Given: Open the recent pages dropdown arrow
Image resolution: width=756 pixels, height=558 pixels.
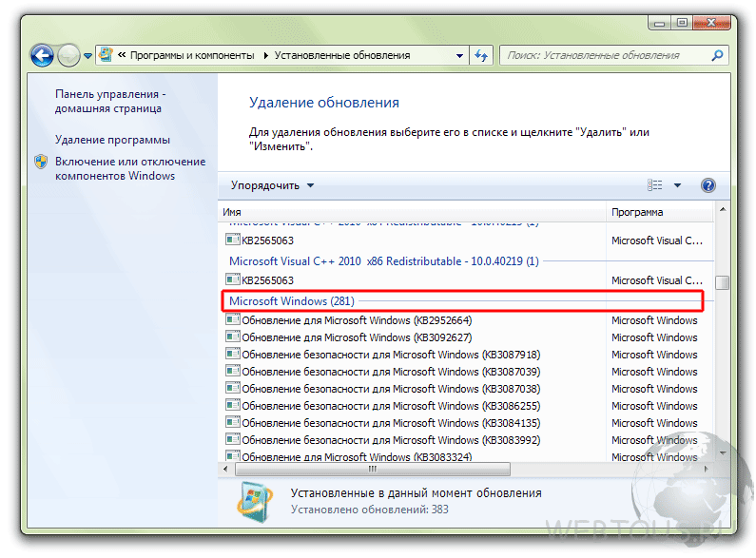Looking at the screenshot, I should point(87,56).
